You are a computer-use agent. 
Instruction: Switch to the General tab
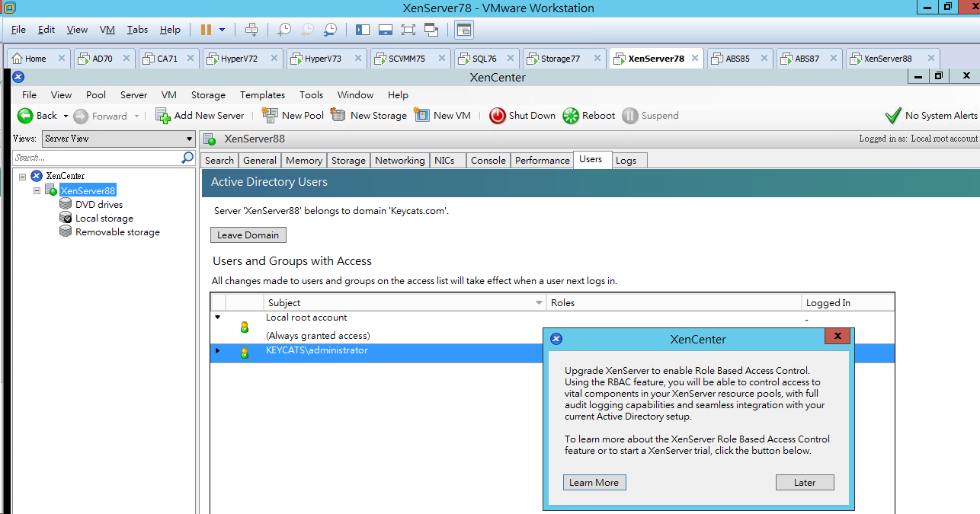pyautogui.click(x=260, y=160)
